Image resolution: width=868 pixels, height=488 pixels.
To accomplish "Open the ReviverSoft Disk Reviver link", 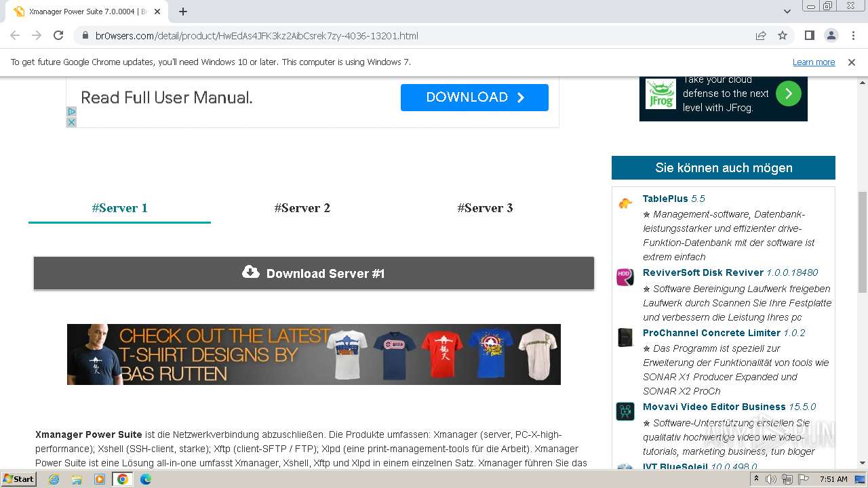I will click(730, 272).
